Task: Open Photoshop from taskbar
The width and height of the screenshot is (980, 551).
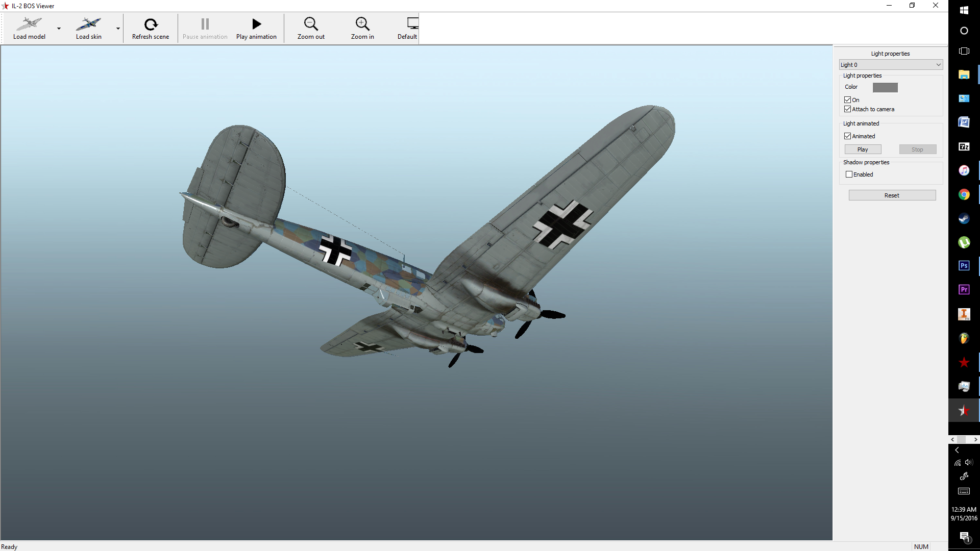Action: (964, 266)
